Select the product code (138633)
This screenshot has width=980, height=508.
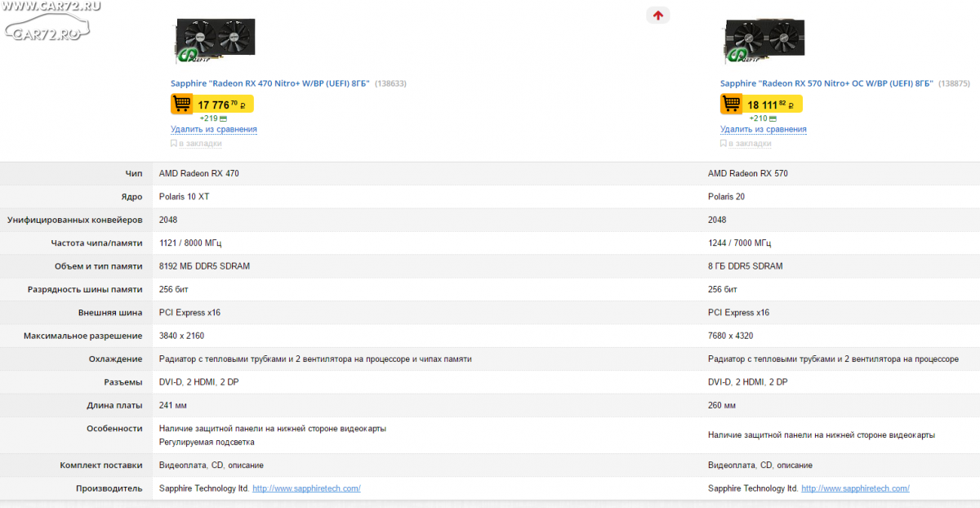[390, 83]
